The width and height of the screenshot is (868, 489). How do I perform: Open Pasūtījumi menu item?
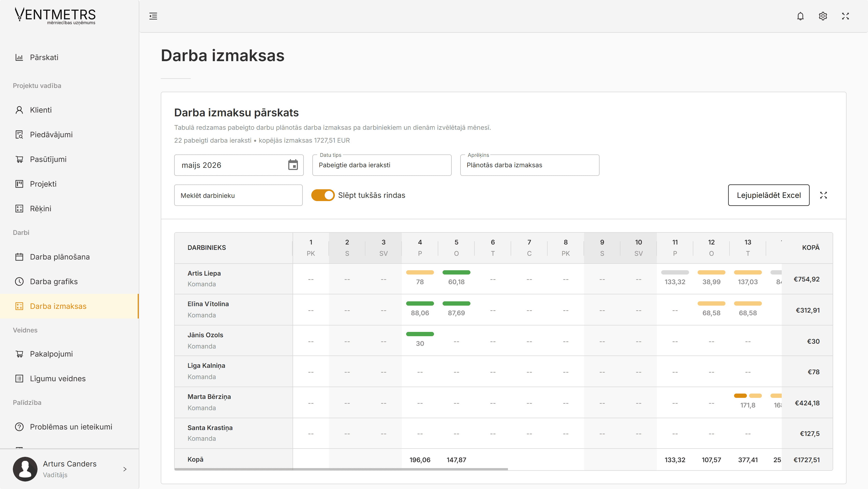(x=69, y=159)
